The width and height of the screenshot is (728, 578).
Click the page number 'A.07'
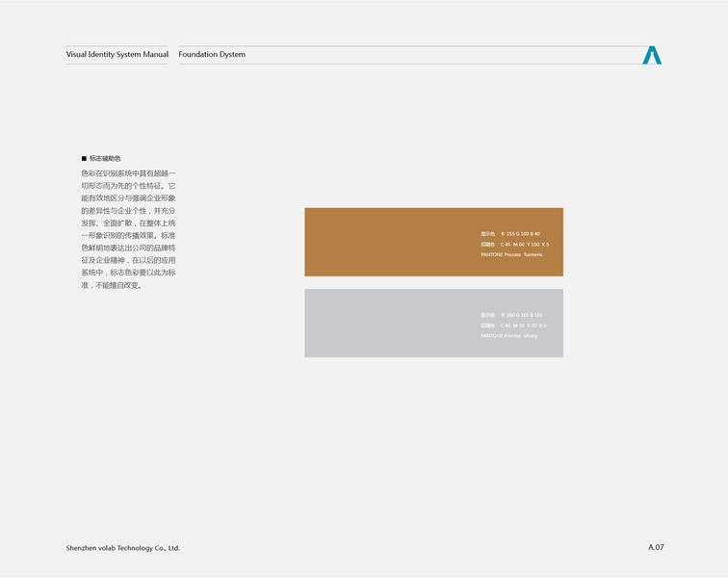tap(656, 547)
